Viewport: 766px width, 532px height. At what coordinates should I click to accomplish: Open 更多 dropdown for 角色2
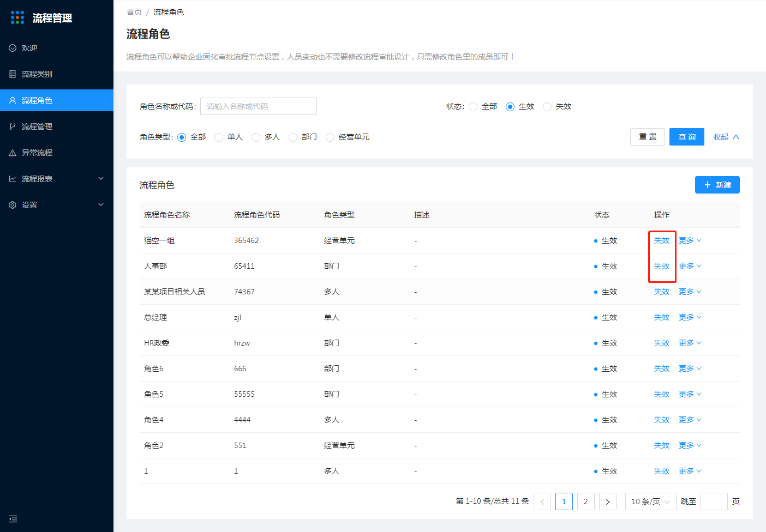(x=690, y=445)
